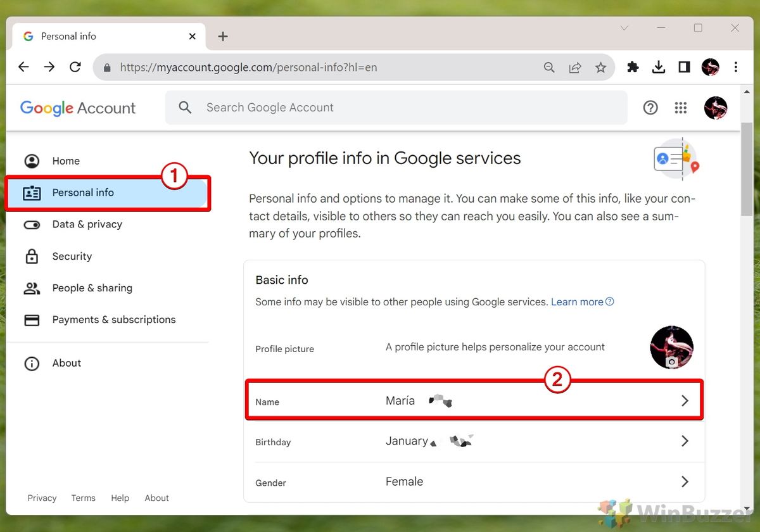The height and width of the screenshot is (532, 760).
Task: Expand the Name row chevron
Action: coord(685,401)
